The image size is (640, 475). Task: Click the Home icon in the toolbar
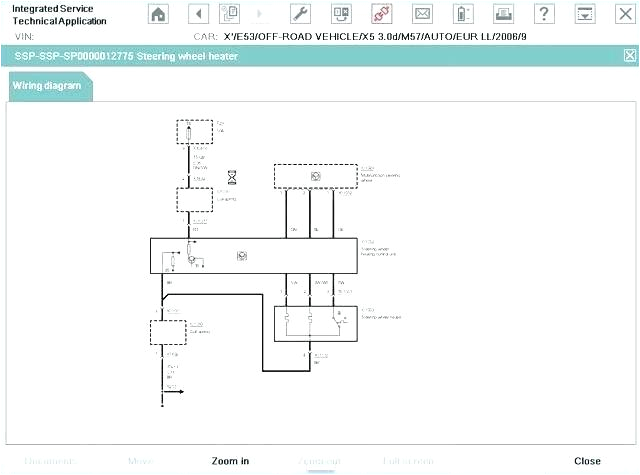click(158, 14)
